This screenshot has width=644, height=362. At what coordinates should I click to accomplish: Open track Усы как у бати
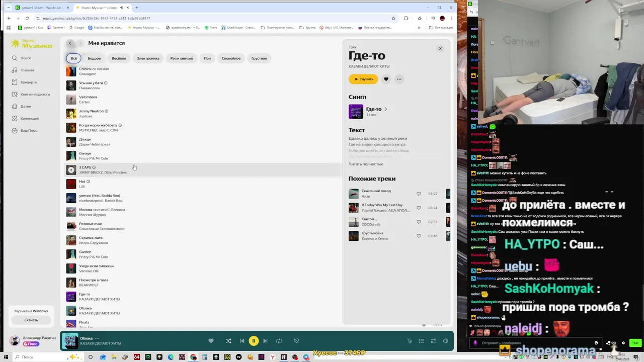pyautogui.click(x=91, y=83)
